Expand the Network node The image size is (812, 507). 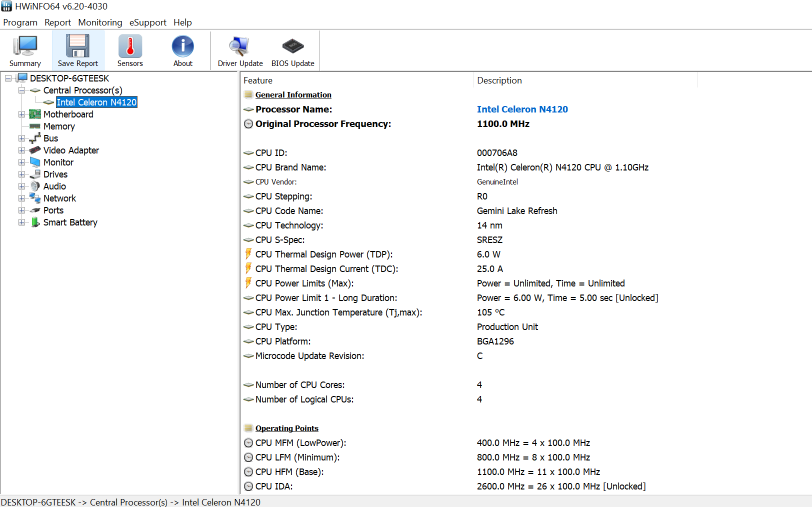[21, 198]
